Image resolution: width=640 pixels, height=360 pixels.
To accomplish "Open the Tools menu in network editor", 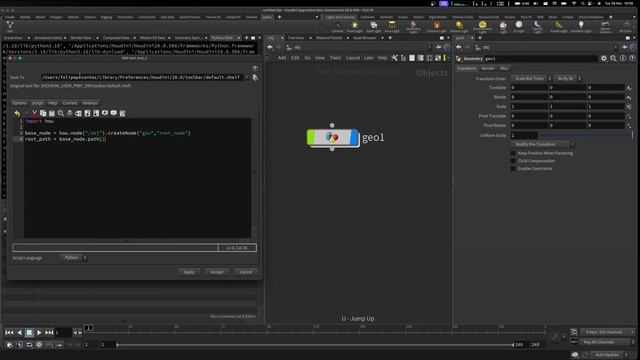I will pyautogui.click(x=335, y=58).
